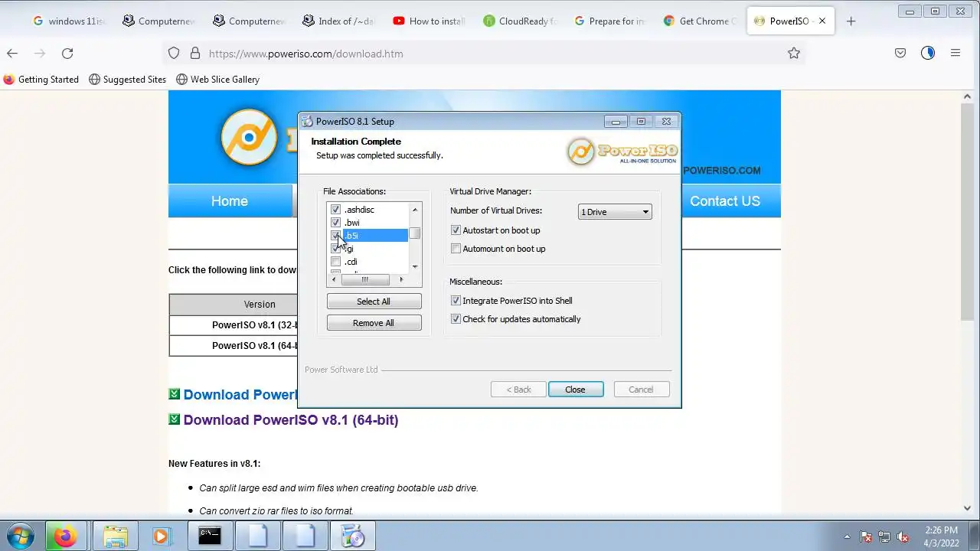Disable Autostart on boot up
Screen dimensions: 980x551
(456, 230)
